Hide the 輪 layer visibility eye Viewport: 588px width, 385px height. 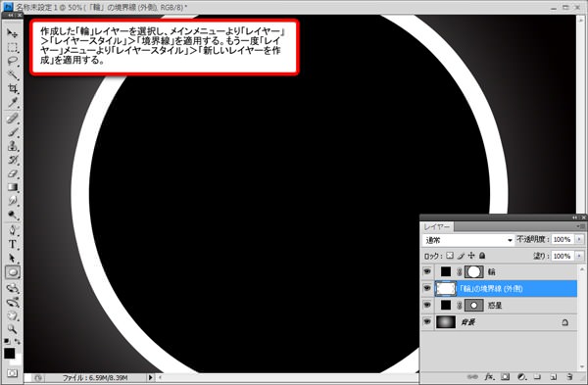click(427, 271)
